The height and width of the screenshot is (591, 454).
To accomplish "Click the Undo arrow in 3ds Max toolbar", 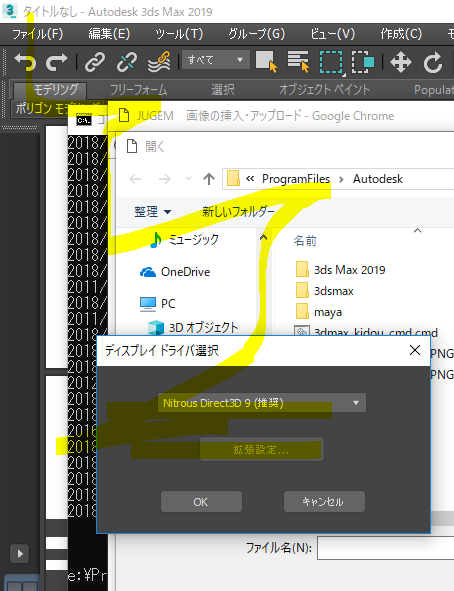I will tap(25, 62).
